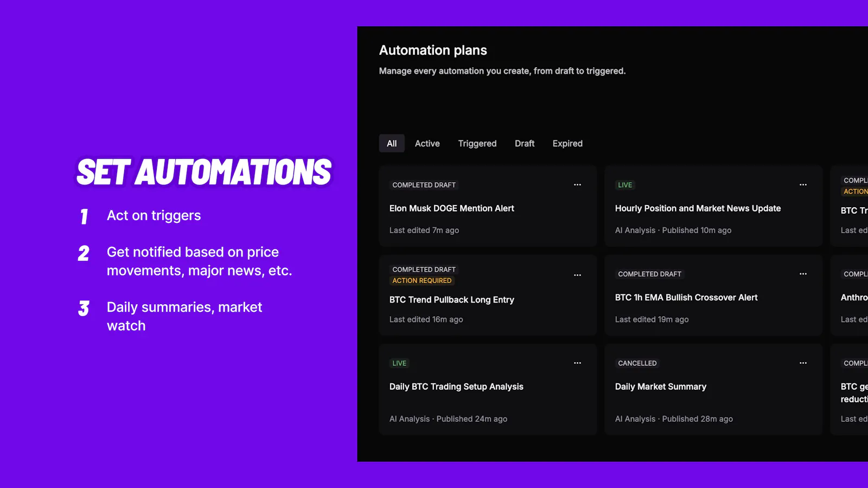Open options menu for Hourly Position and Market News Update
Image resolution: width=868 pixels, height=488 pixels.
pos(803,185)
